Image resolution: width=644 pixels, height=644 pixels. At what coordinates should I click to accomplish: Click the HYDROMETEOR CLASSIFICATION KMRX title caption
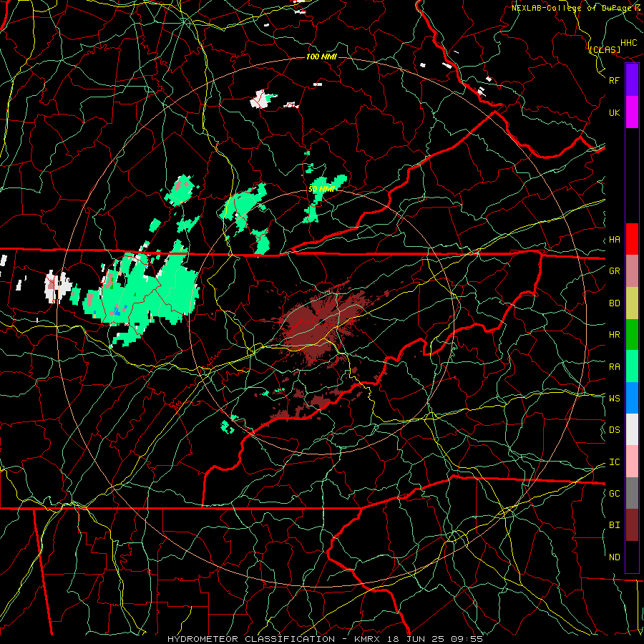(x=326, y=639)
